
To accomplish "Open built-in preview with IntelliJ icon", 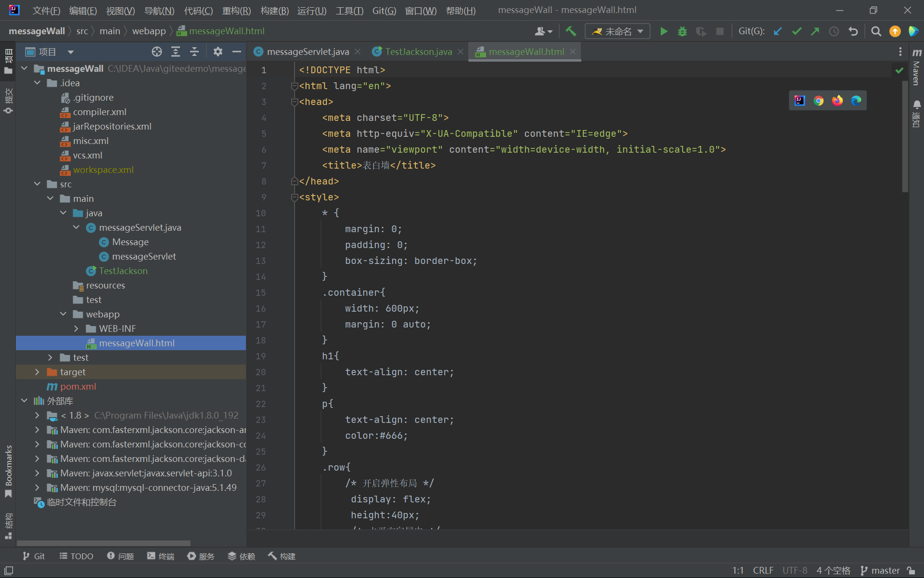I will pos(800,101).
